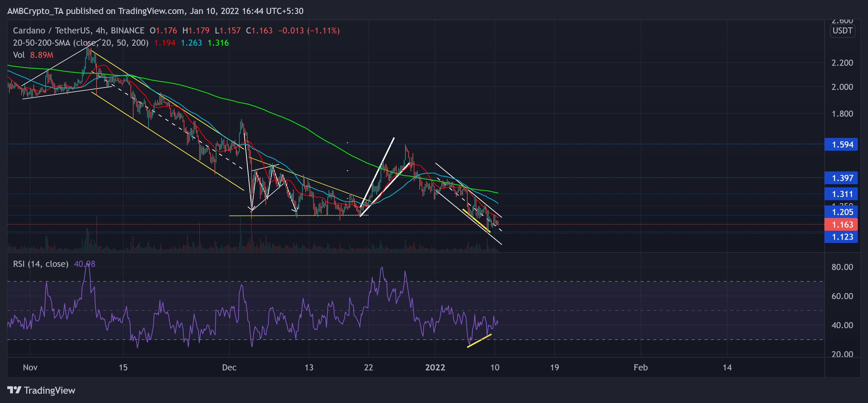
Task: Click the 19 date on time axis
Action: point(554,367)
